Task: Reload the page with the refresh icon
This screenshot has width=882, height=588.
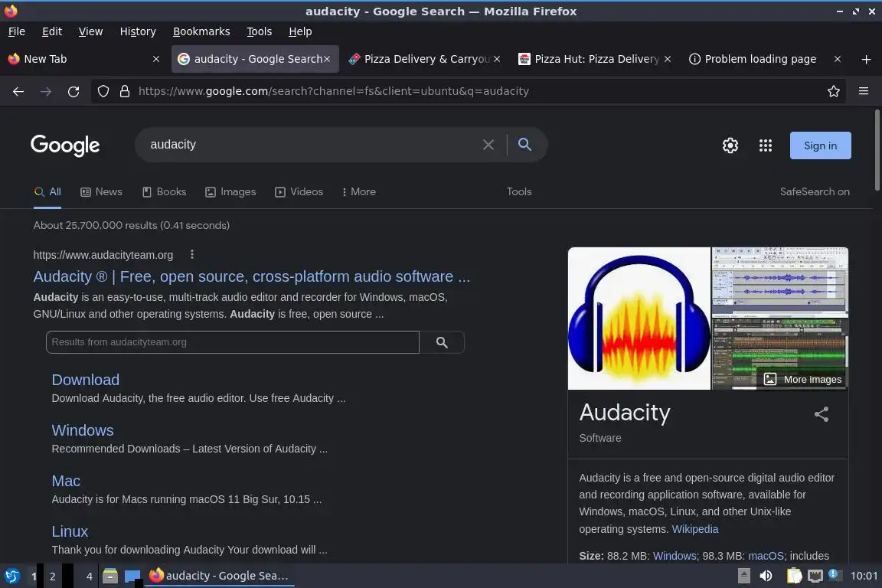Action: click(x=73, y=91)
